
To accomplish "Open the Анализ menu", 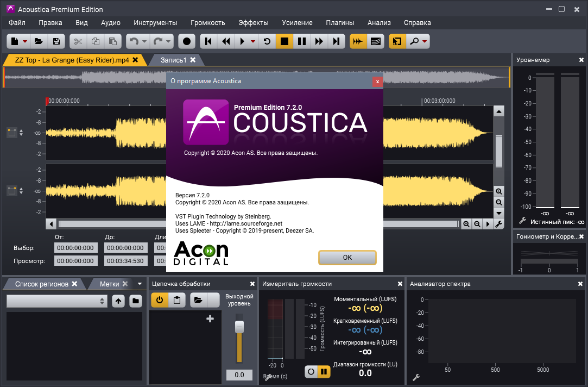I will click(x=379, y=22).
